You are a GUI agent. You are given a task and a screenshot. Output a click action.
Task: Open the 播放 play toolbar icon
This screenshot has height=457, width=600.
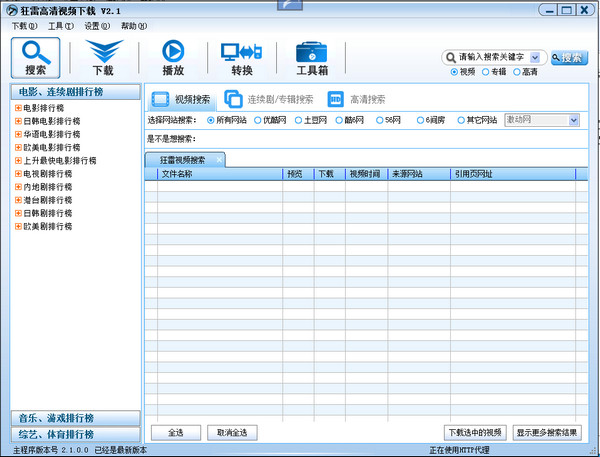click(173, 58)
